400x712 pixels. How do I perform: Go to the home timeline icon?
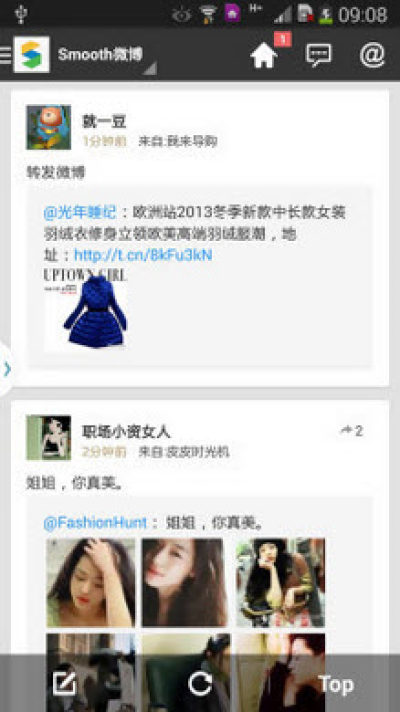click(263, 56)
